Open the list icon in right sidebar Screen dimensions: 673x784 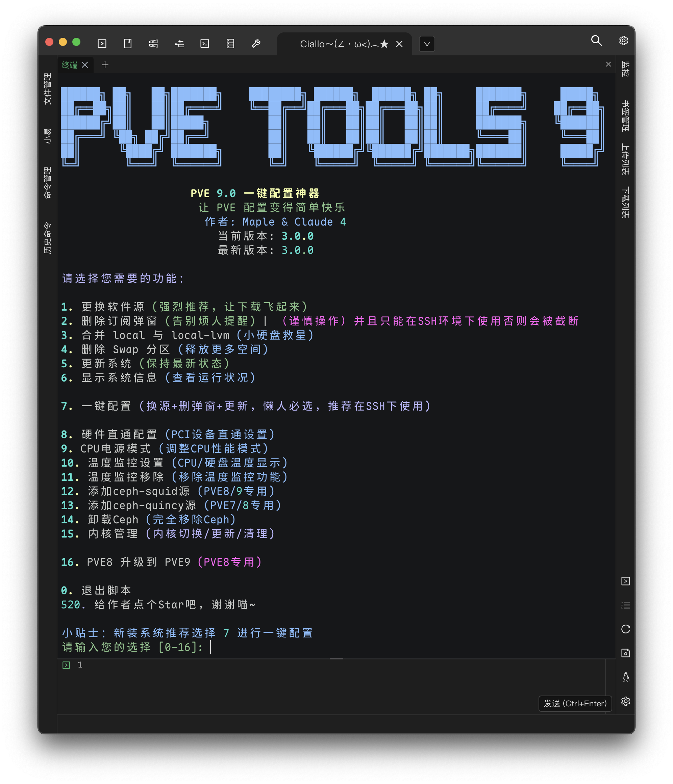point(625,605)
